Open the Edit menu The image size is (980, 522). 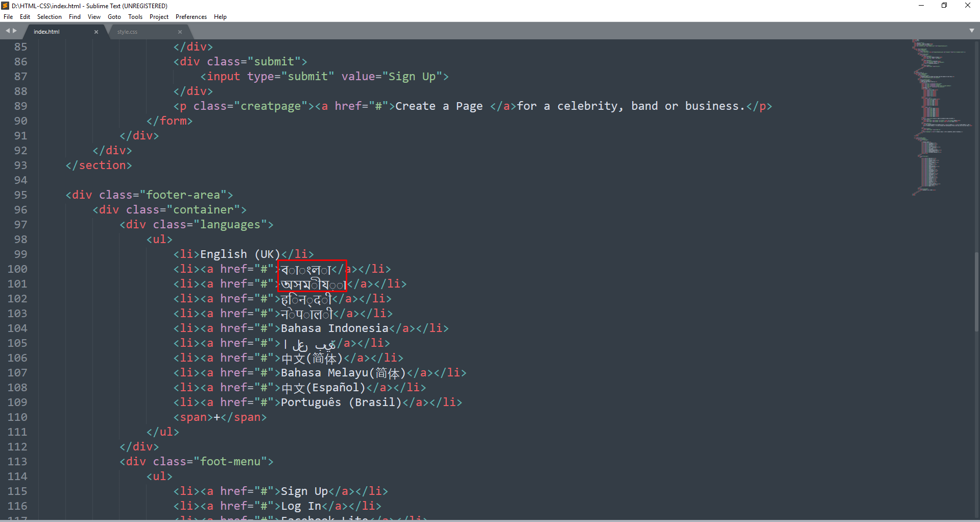(x=25, y=17)
